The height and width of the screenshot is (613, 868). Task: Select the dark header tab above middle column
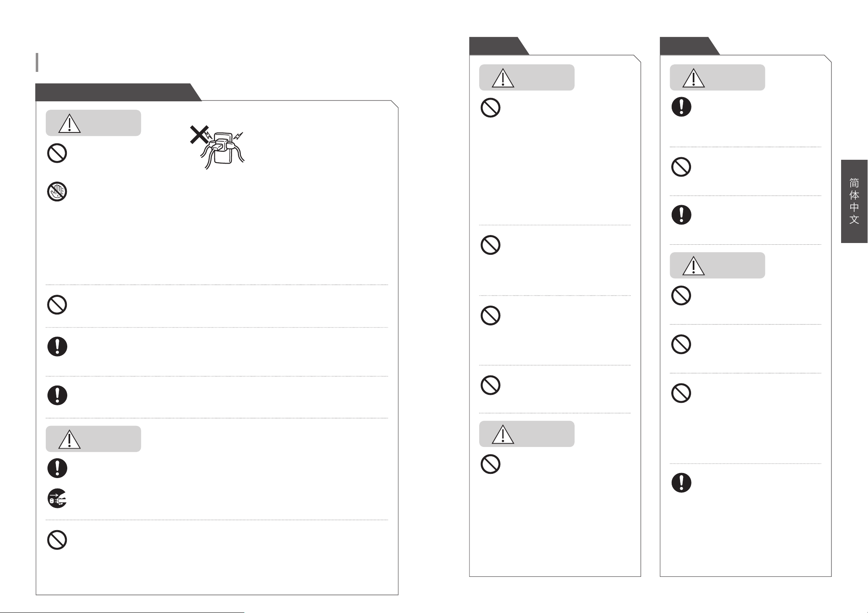[x=499, y=46]
